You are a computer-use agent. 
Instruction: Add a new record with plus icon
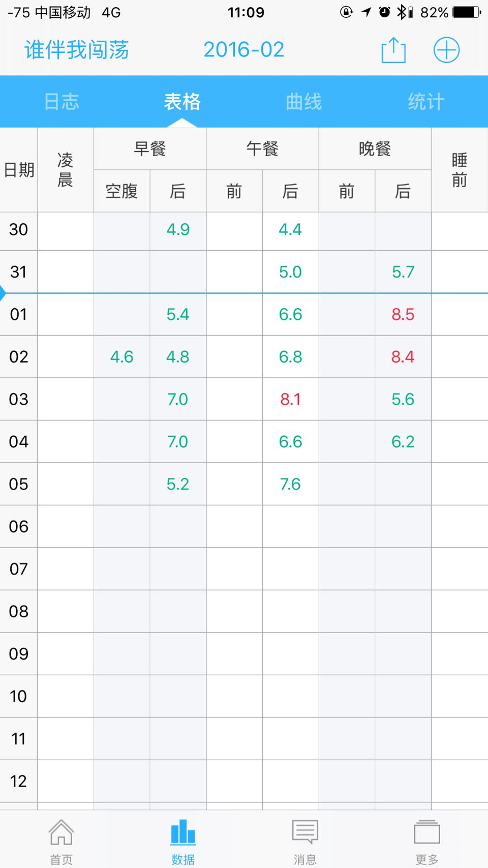pyautogui.click(x=446, y=50)
